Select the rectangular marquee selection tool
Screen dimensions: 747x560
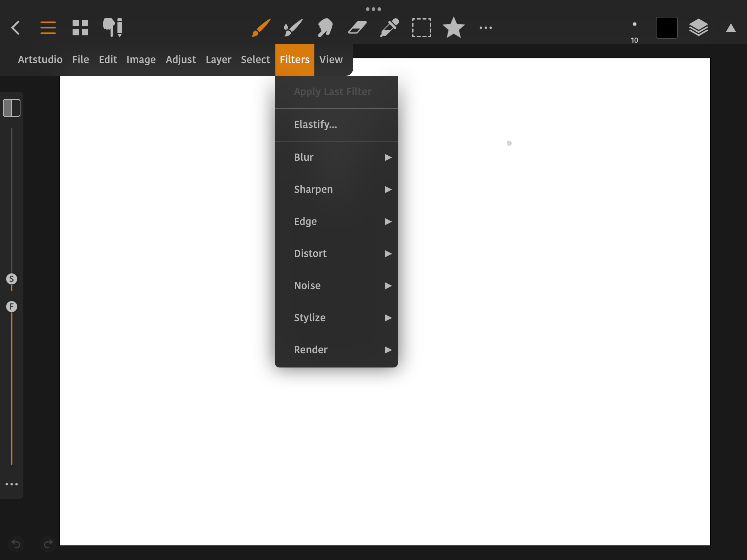pos(421,28)
